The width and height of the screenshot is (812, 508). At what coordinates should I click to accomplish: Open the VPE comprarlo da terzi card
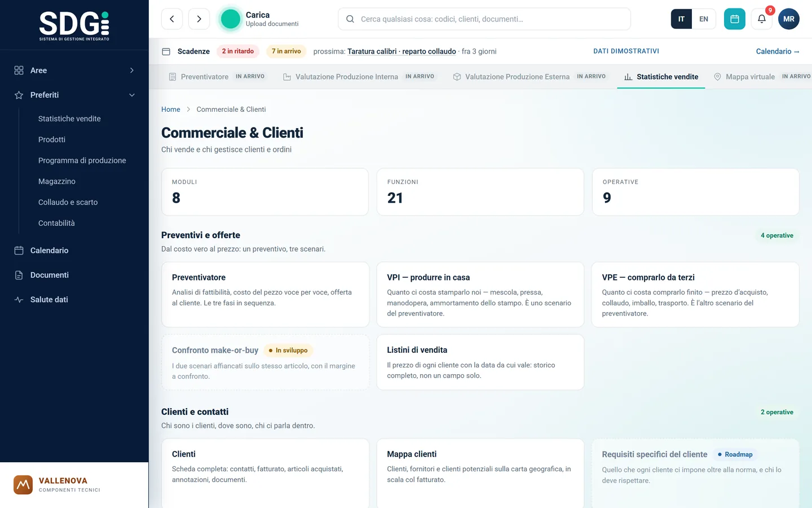[695, 295]
